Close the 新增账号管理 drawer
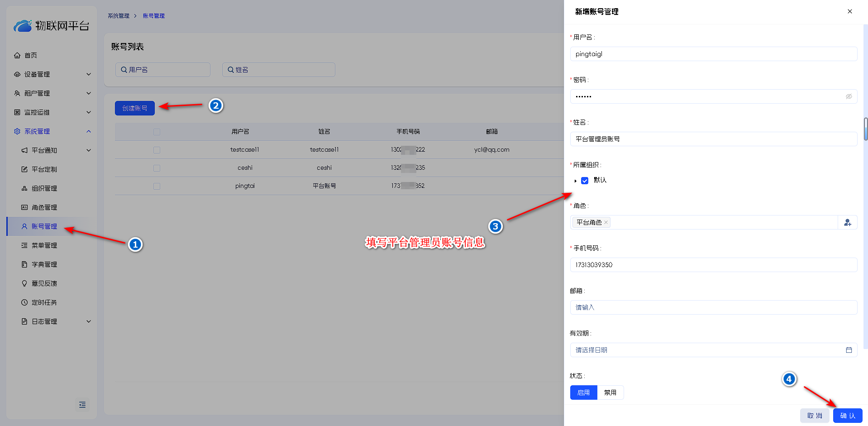868x426 pixels. click(849, 11)
